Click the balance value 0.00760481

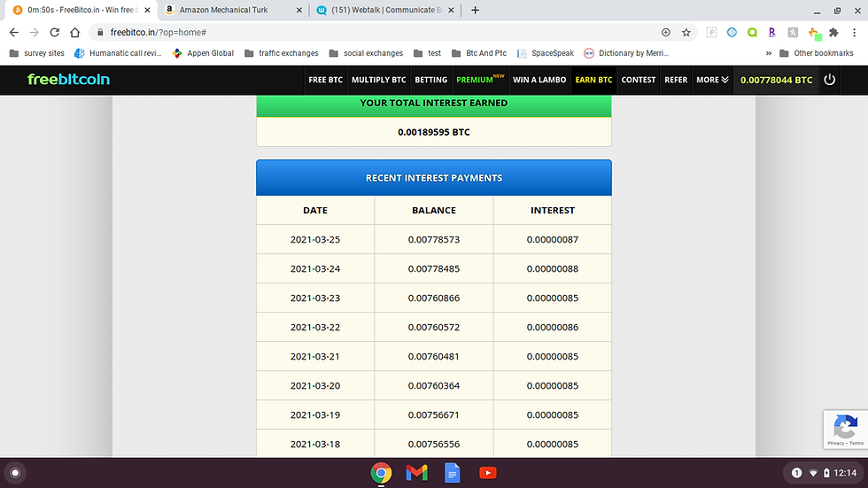[434, 357]
